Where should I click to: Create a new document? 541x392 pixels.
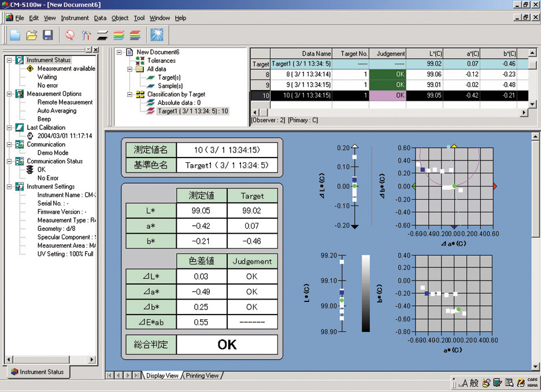pyautogui.click(x=15, y=35)
